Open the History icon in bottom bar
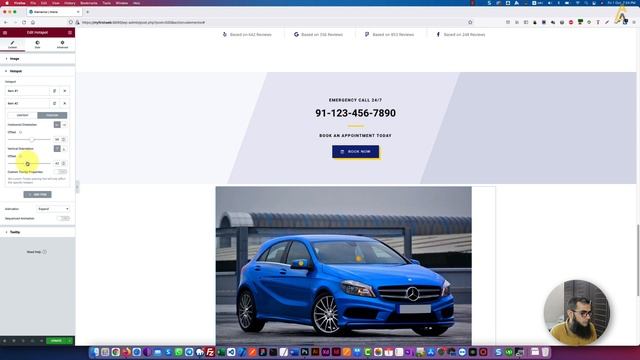 pyautogui.click(x=23, y=340)
